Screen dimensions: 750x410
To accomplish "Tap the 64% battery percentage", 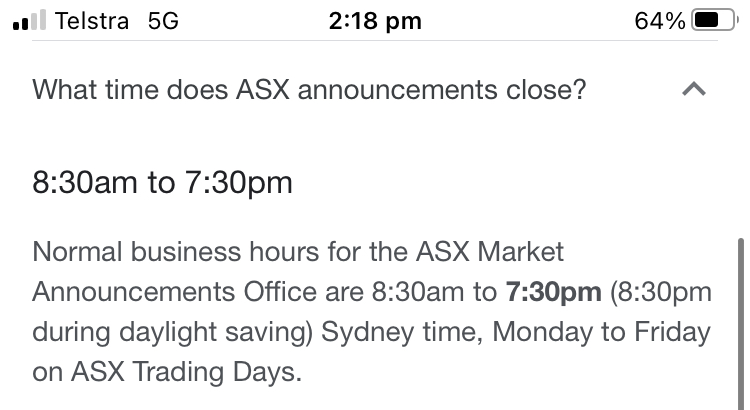I will pyautogui.click(x=660, y=21).
